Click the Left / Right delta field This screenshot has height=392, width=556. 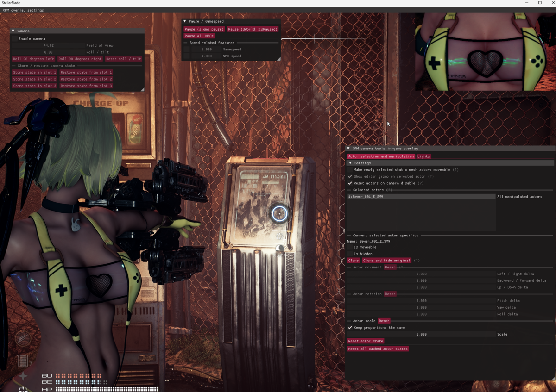[421, 274]
